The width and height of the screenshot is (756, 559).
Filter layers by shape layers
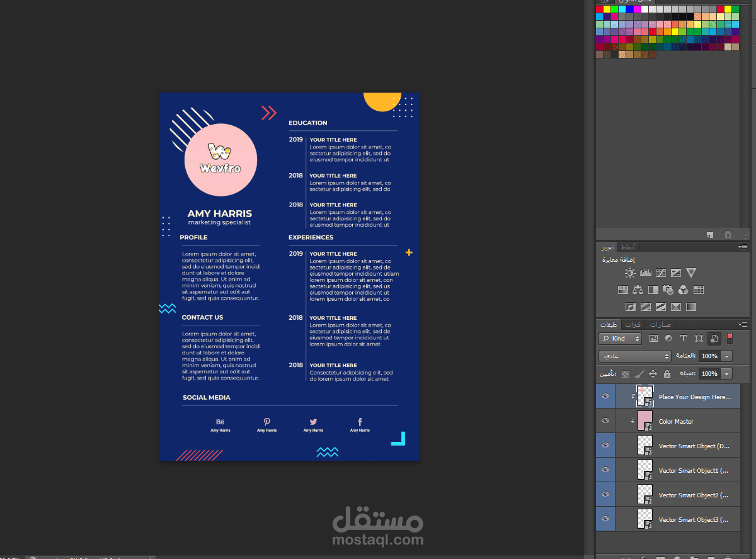point(699,338)
